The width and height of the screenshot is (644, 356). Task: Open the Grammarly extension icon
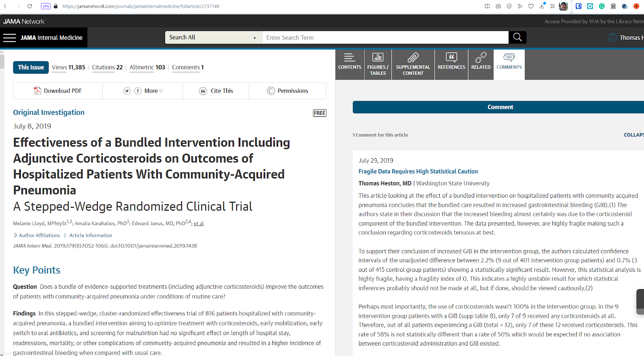pos(602,6)
